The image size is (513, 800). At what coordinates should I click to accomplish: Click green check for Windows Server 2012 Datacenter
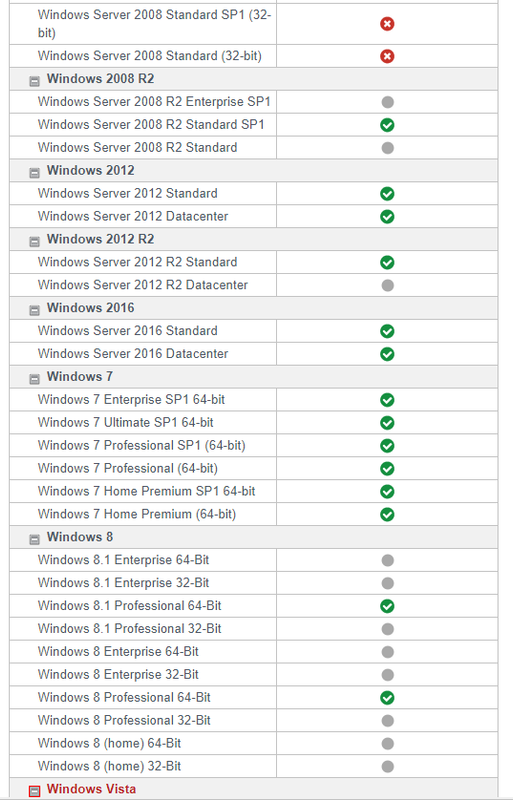coord(387,217)
